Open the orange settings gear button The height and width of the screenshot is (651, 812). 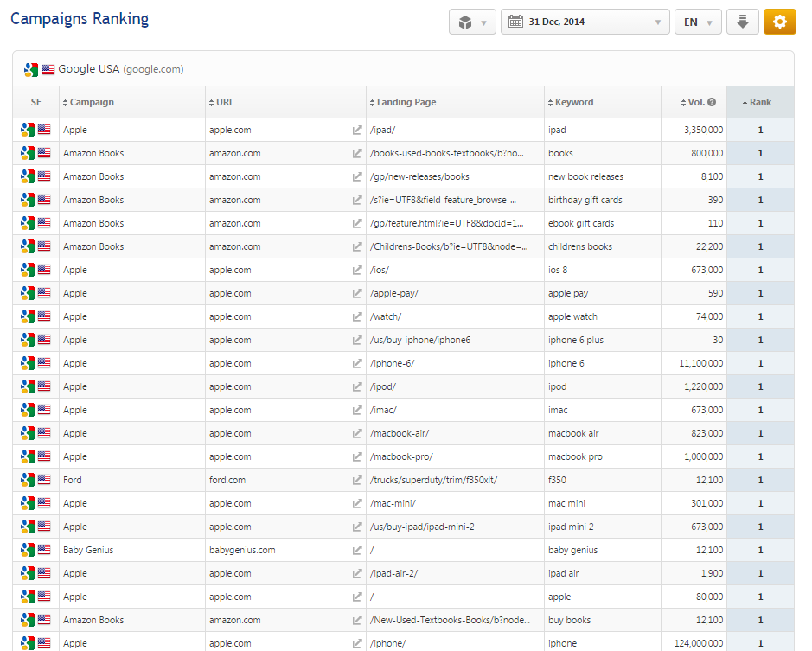coord(779,22)
